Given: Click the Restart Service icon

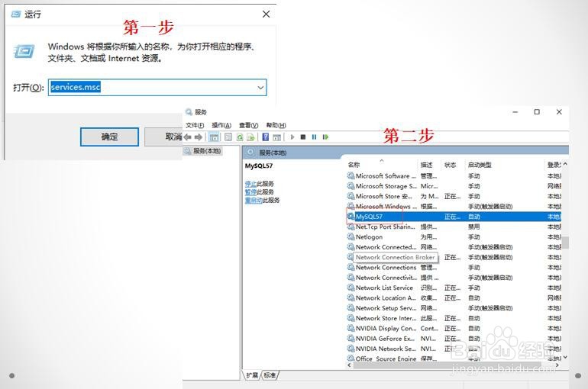Looking at the screenshot, I should [x=325, y=137].
